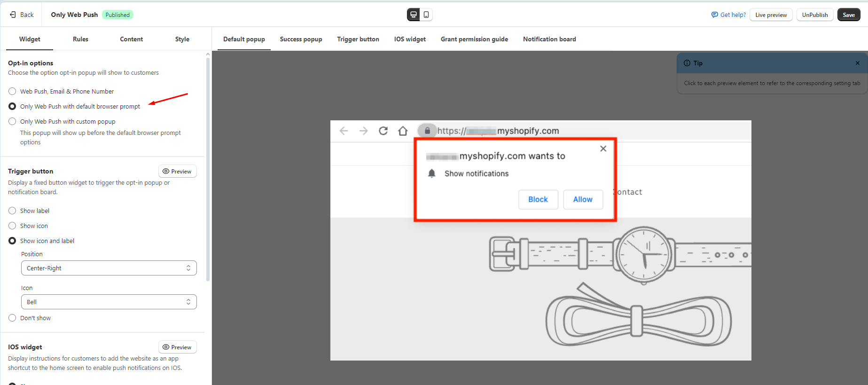Show the Success popup preview tab

pyautogui.click(x=301, y=39)
